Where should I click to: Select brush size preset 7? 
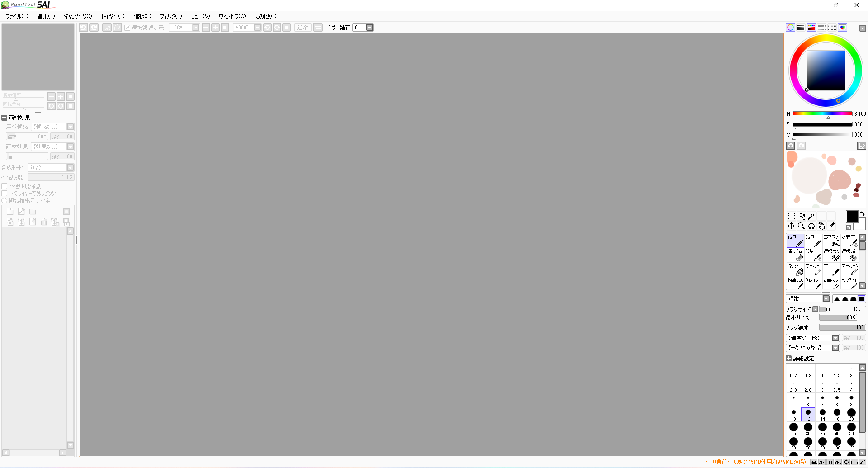coord(822,400)
